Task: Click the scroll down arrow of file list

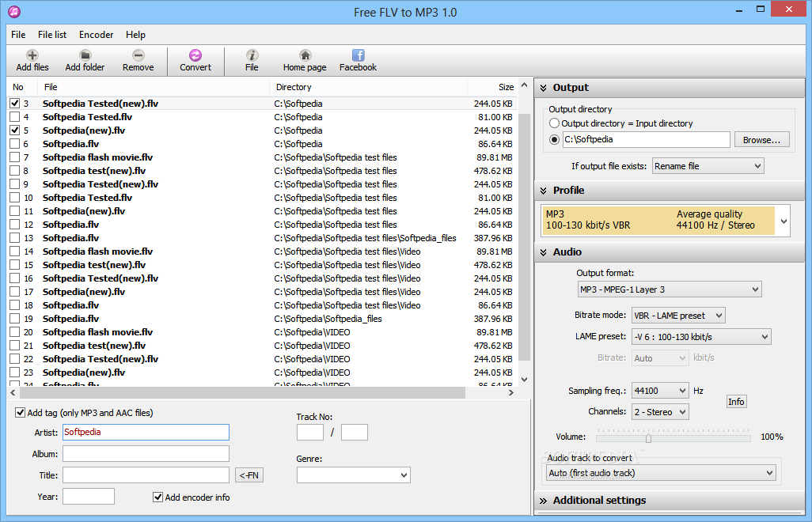Action: tap(524, 379)
